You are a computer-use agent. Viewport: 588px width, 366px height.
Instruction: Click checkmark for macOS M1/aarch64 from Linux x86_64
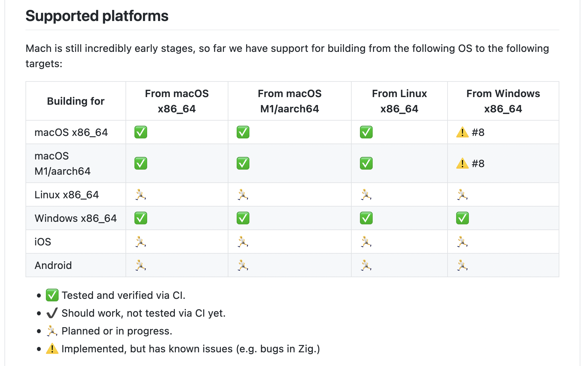366,163
